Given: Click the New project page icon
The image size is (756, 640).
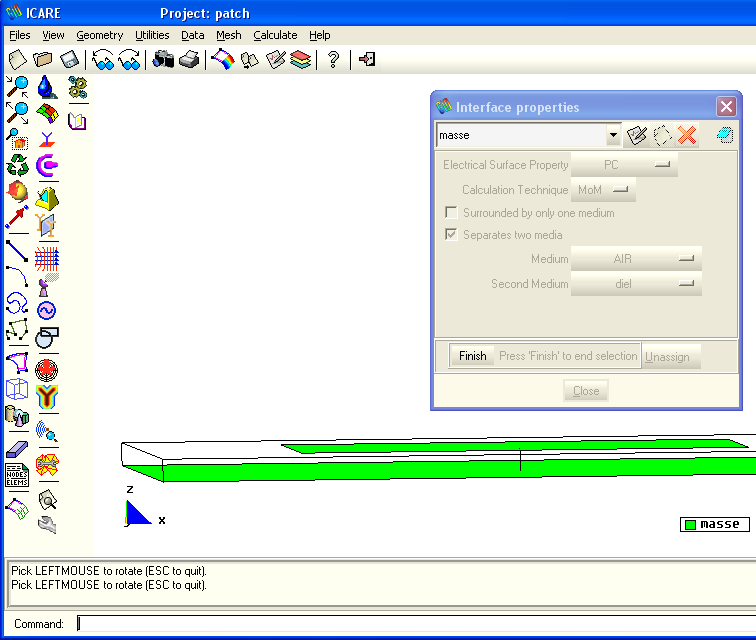Looking at the screenshot, I should coord(18,60).
